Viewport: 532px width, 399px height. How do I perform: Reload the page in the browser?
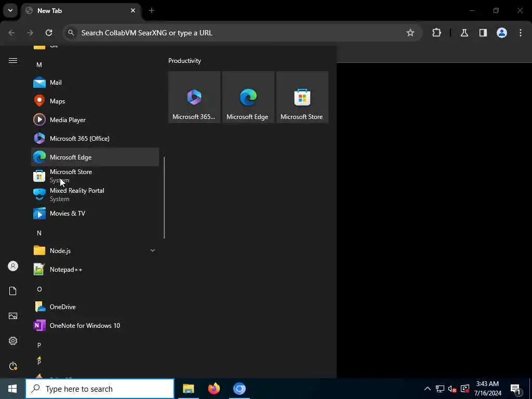point(49,33)
